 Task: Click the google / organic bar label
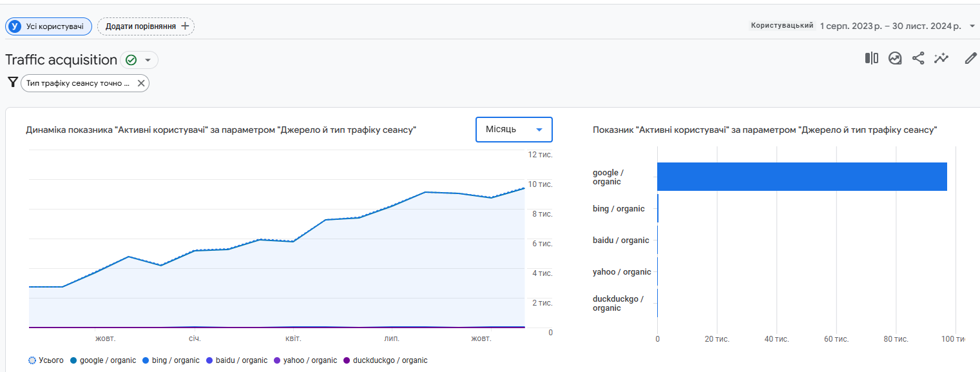click(608, 177)
